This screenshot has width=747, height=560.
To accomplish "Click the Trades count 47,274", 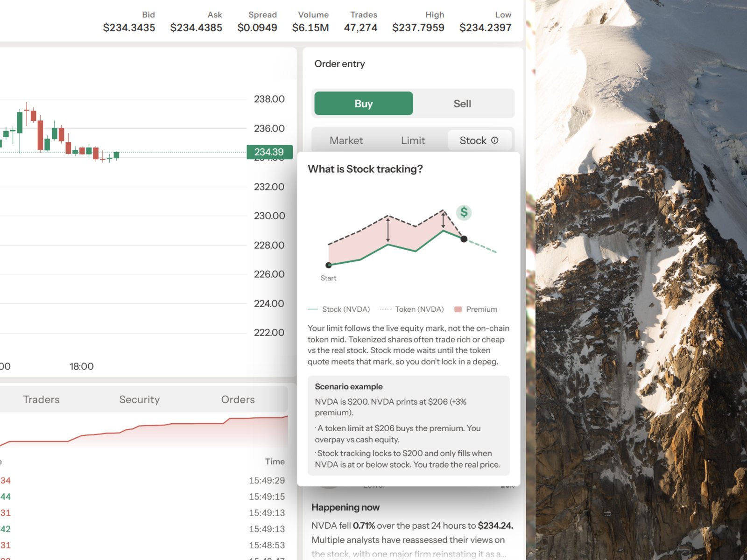I will 360,28.
